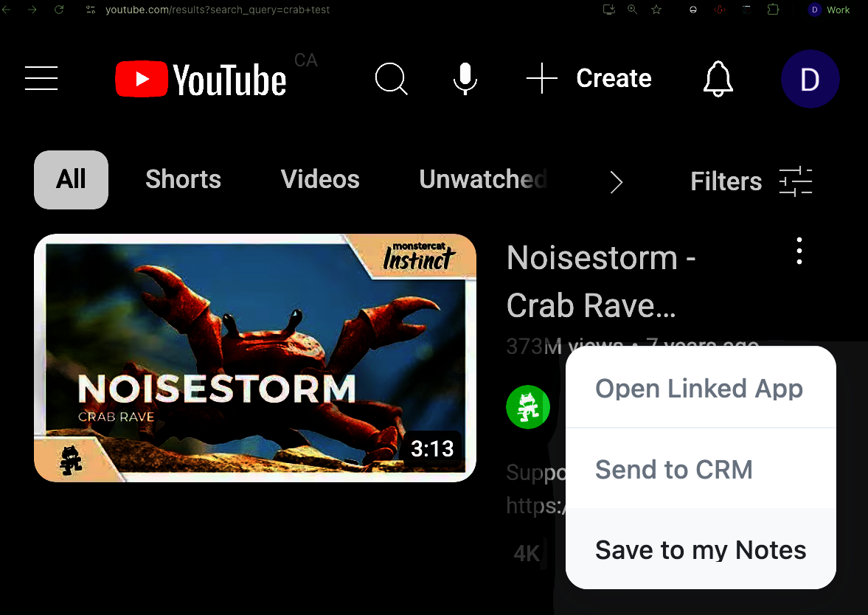Click the 4K badge under the video description
Image resolution: width=868 pixels, height=615 pixels.
527,553
